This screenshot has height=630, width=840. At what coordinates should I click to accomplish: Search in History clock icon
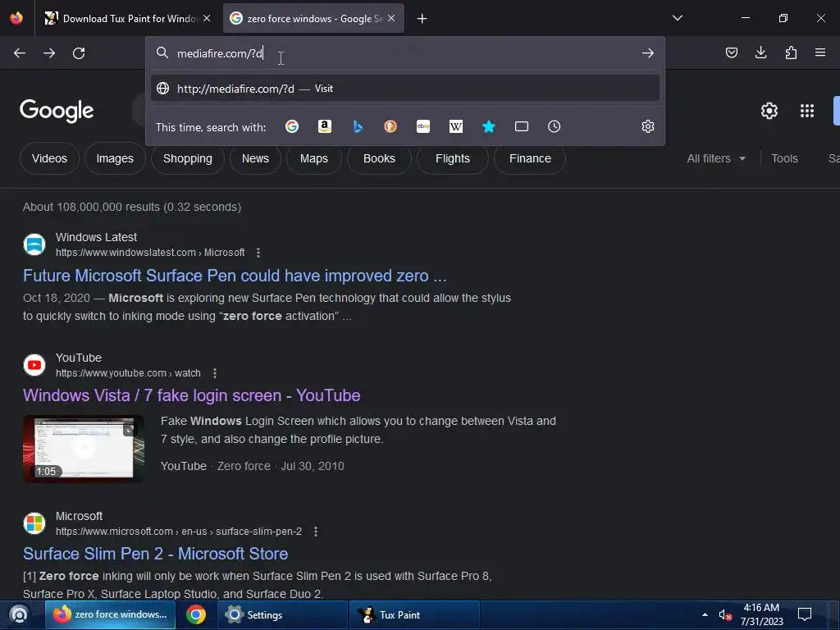pos(554,126)
